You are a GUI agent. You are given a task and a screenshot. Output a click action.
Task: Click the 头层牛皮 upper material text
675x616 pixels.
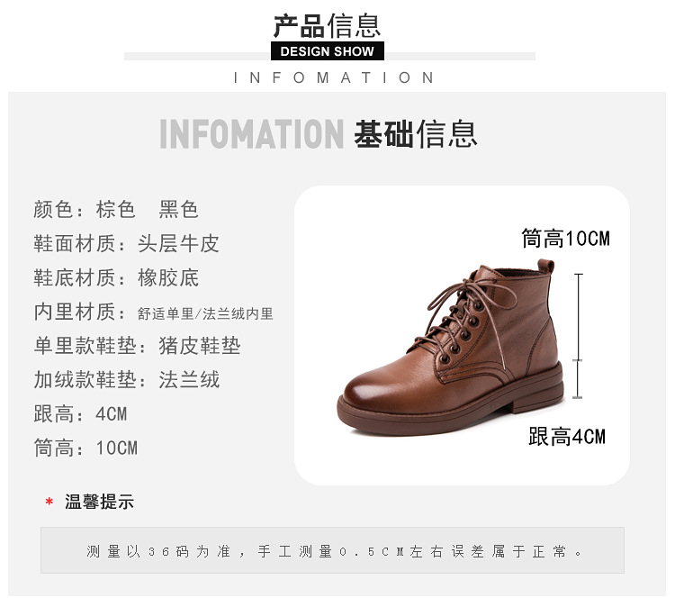(179, 244)
